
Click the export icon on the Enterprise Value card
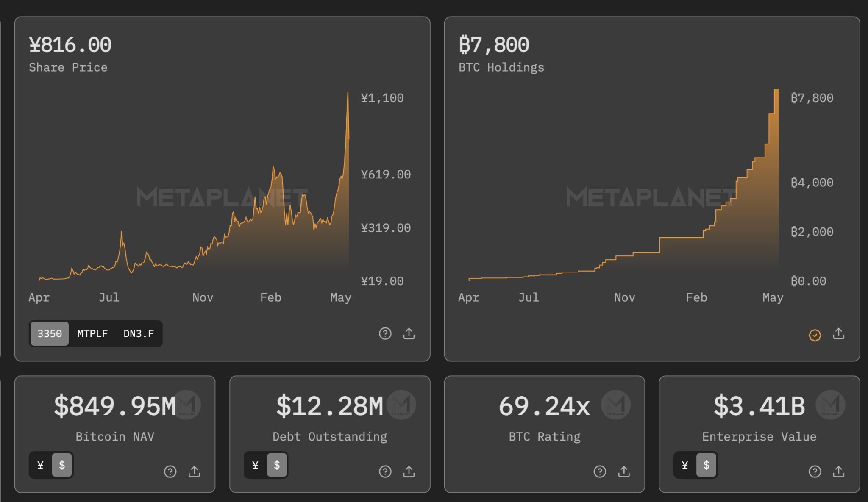click(x=838, y=471)
